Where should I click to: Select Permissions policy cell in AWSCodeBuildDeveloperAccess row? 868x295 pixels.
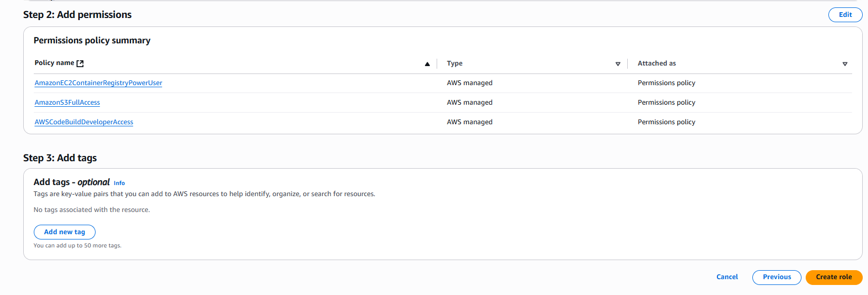[666, 122]
